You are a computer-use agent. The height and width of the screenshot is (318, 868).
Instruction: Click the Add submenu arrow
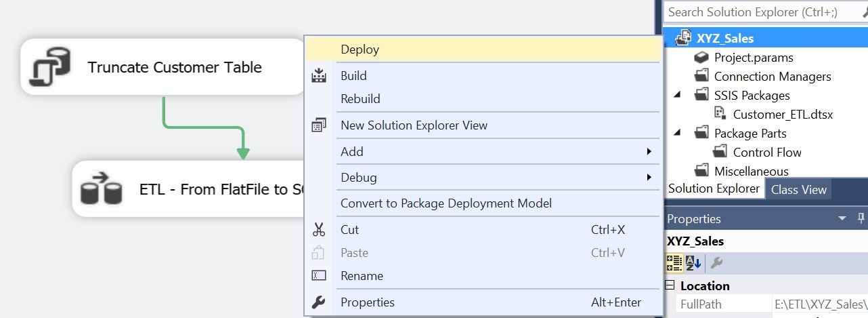pyautogui.click(x=649, y=151)
